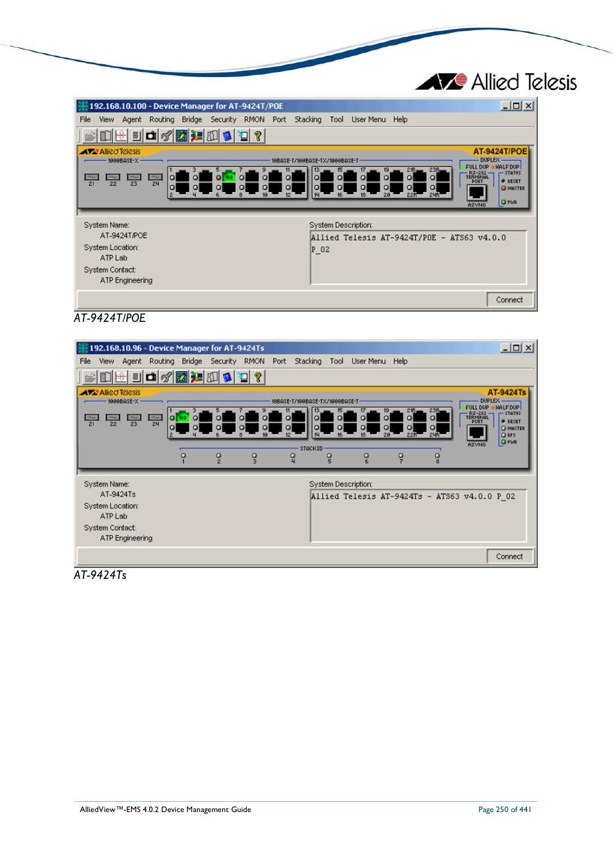This screenshot has width=613, height=868.
Task: Click the open folder icon in AT-9424T/POE toolbar
Action: pyautogui.click(x=90, y=136)
